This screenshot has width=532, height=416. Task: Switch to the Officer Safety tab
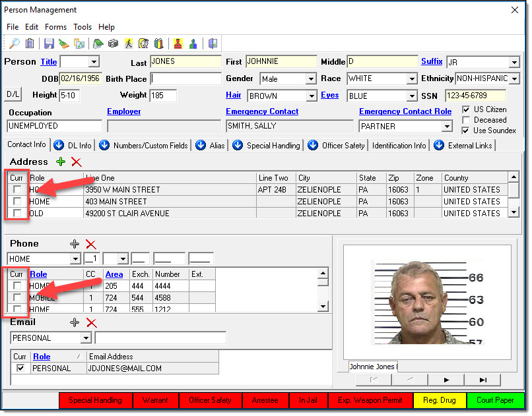pyautogui.click(x=343, y=145)
